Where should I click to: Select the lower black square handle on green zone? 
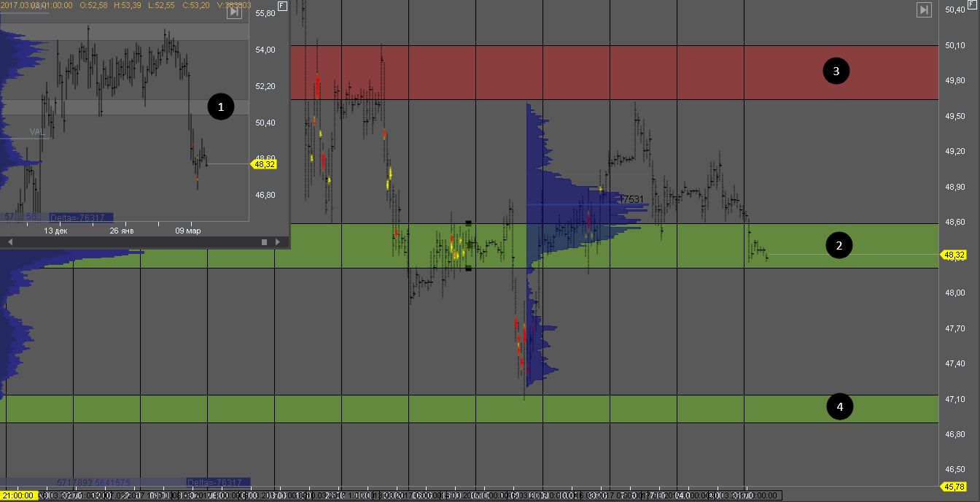tap(468, 269)
